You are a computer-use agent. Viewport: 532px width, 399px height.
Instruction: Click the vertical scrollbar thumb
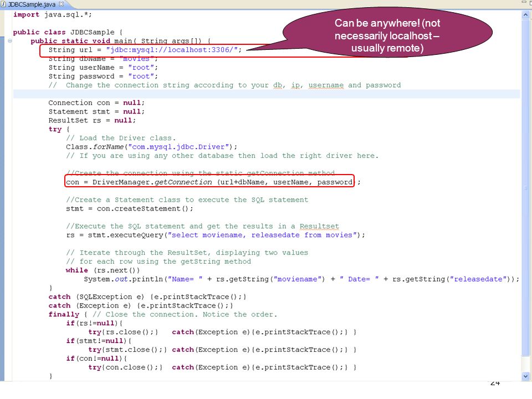(x=525, y=187)
